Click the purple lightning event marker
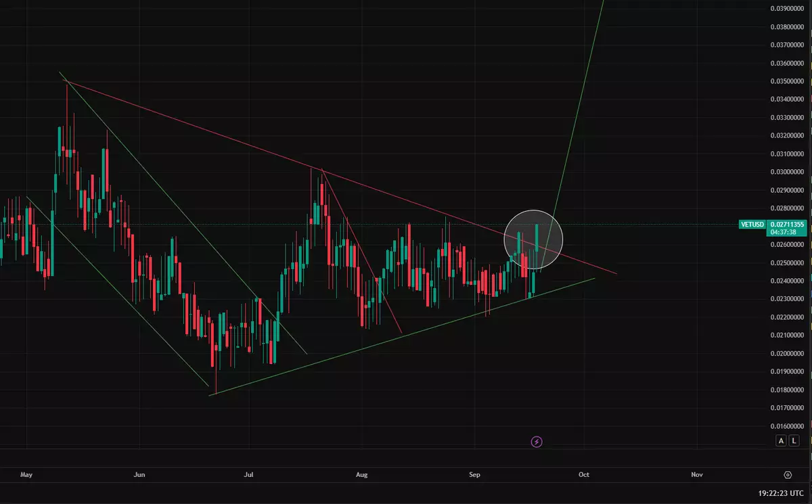 (537, 442)
